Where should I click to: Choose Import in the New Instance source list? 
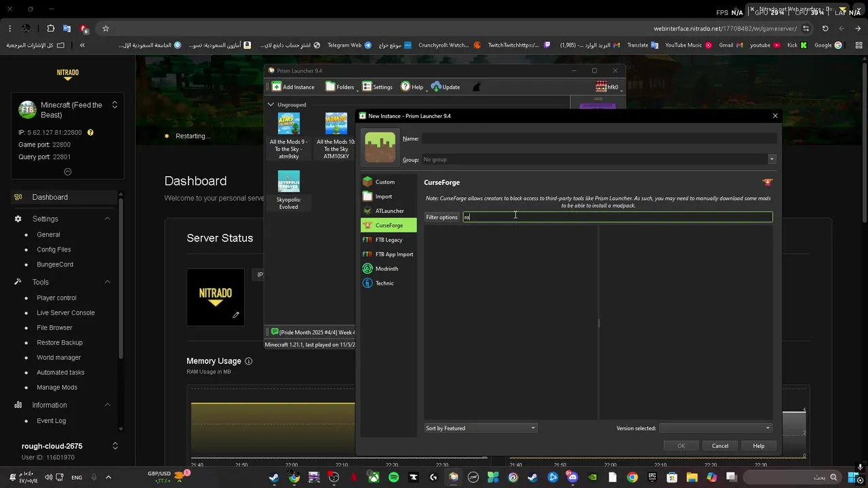[389, 197]
